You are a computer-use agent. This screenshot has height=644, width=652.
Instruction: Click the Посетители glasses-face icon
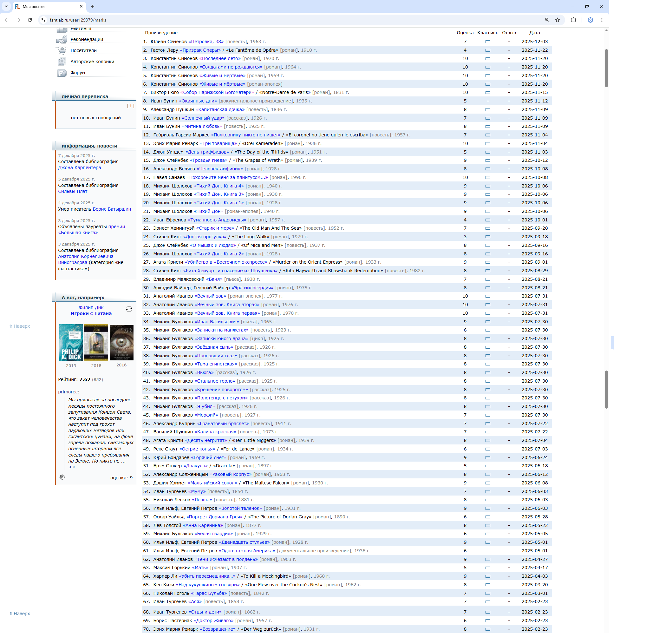pyautogui.click(x=62, y=51)
